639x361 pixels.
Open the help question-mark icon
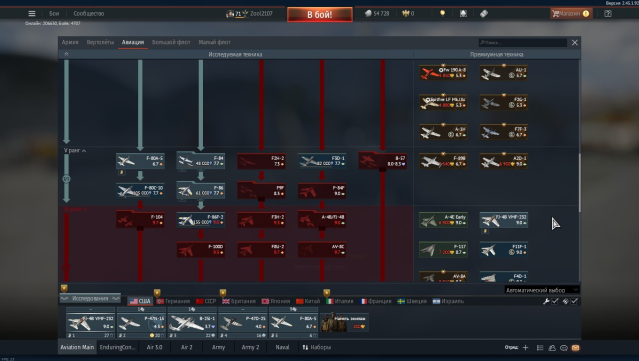608,13
